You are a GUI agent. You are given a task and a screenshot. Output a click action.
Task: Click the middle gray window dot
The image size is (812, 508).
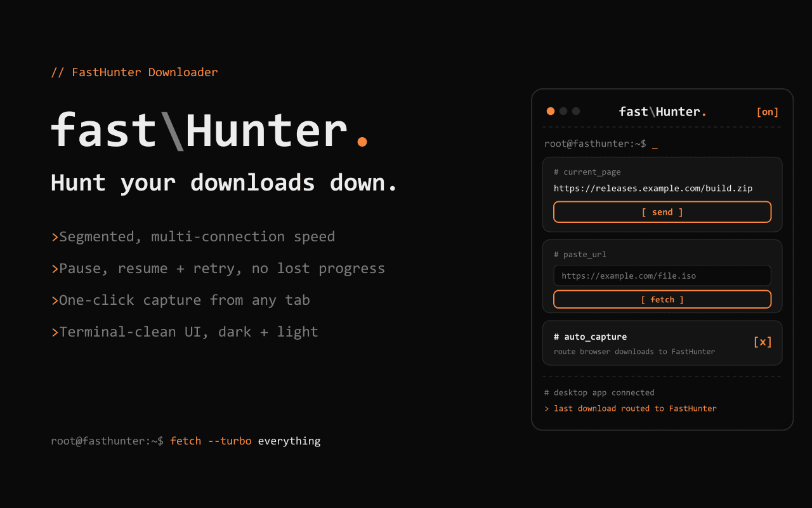tap(563, 111)
